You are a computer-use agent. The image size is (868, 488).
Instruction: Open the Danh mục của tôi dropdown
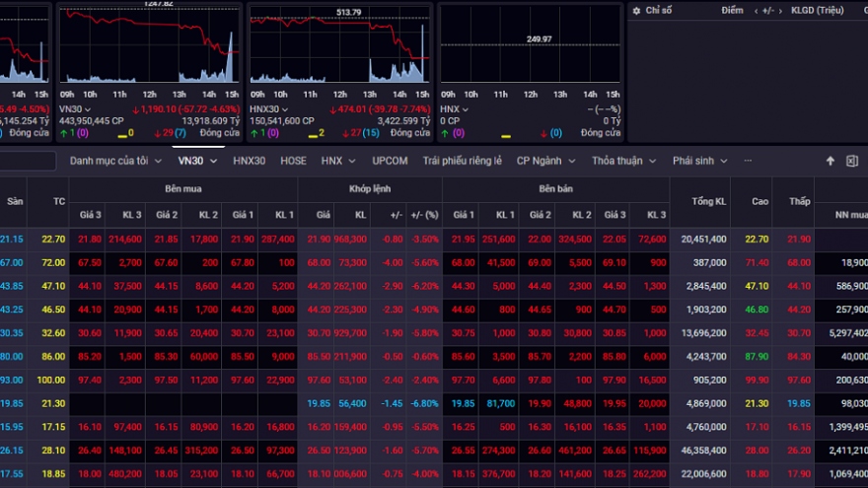pos(114,161)
